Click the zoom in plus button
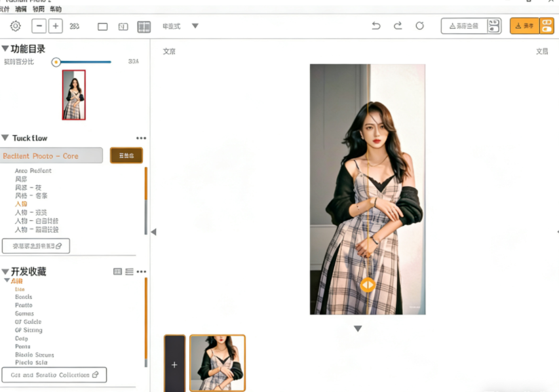This screenshot has width=559, height=392. pos(55,26)
